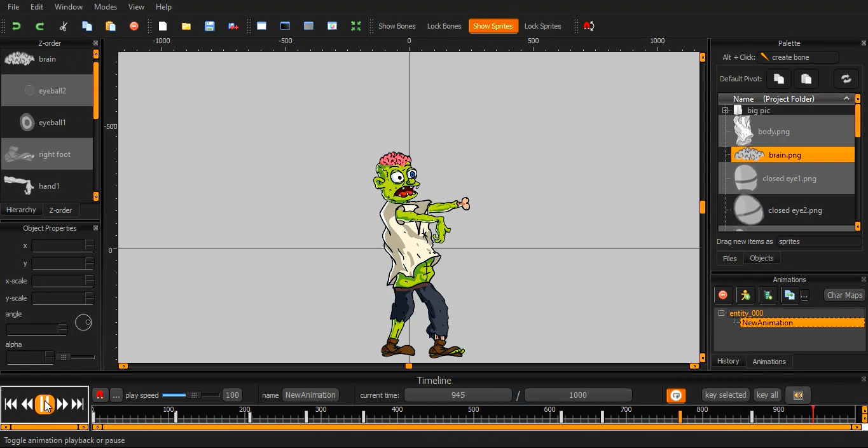Click second Default Pivot paste icon
This screenshot has width=868, height=448.
806,79
